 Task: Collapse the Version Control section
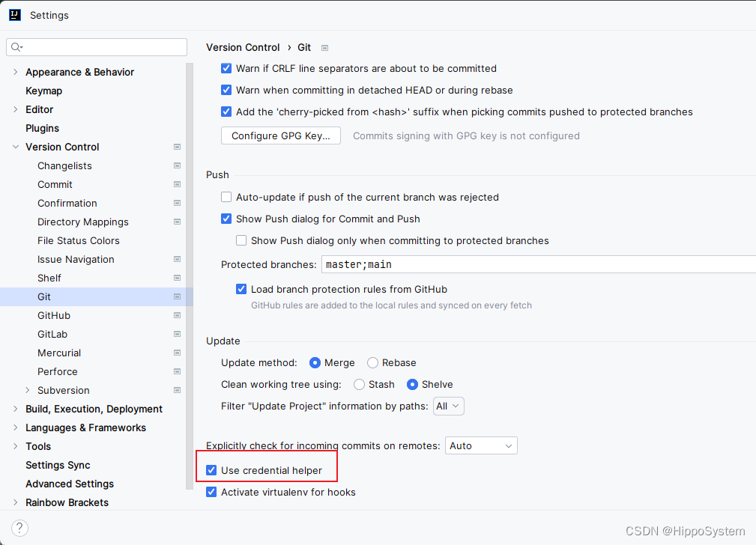click(x=16, y=147)
